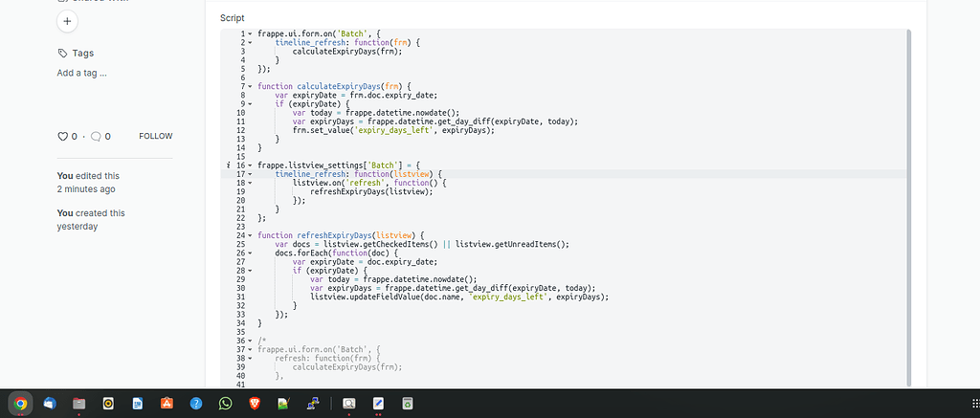The height and width of the screenshot is (418, 980).
Task: Collapse listview_settings block at line 16
Action: pos(250,165)
